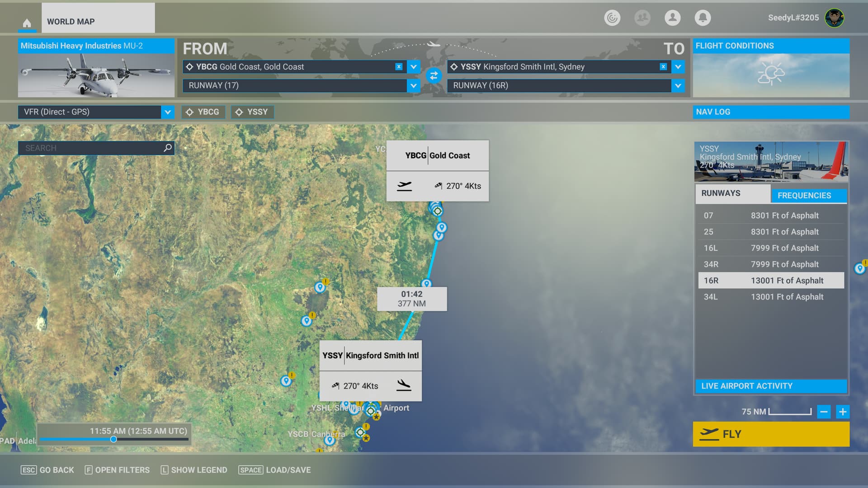Click the MU-2 aircraft thumbnail
This screenshot has width=868, height=488.
coord(96,75)
